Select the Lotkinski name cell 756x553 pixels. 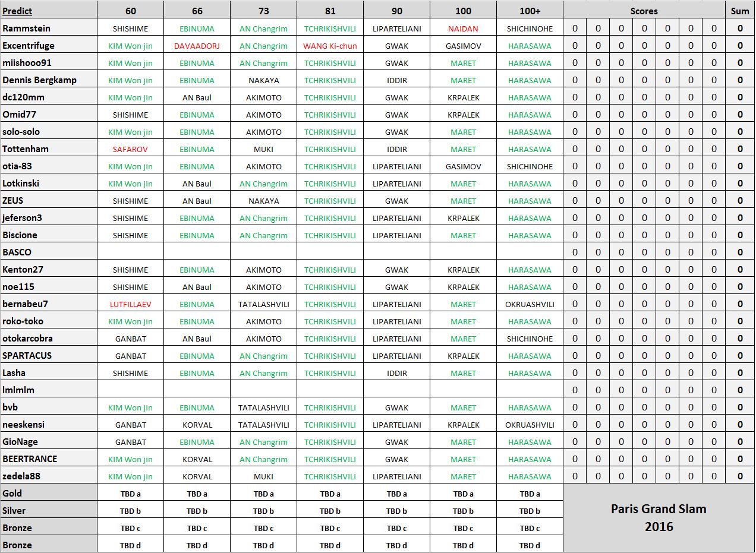tap(49, 183)
